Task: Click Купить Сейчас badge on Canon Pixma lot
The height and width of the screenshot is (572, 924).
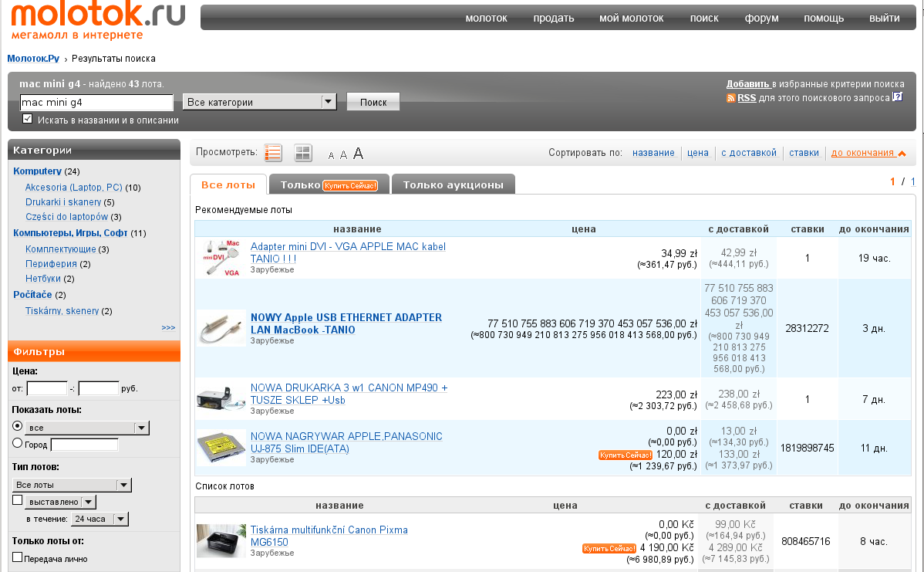Action: coord(609,548)
